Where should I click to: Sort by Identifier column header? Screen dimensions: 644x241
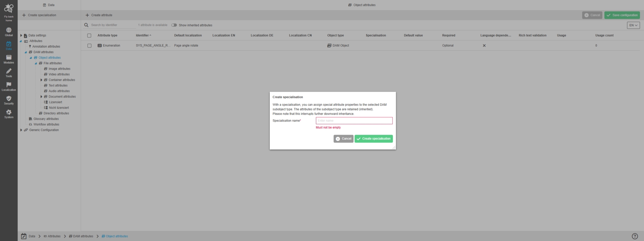[x=143, y=35]
